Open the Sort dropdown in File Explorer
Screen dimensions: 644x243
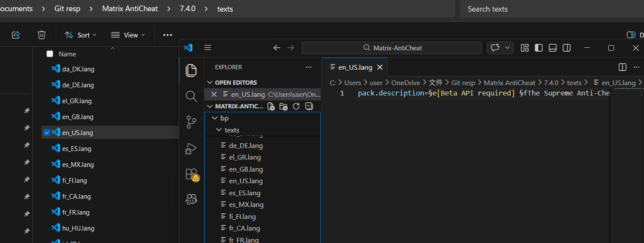pos(80,35)
